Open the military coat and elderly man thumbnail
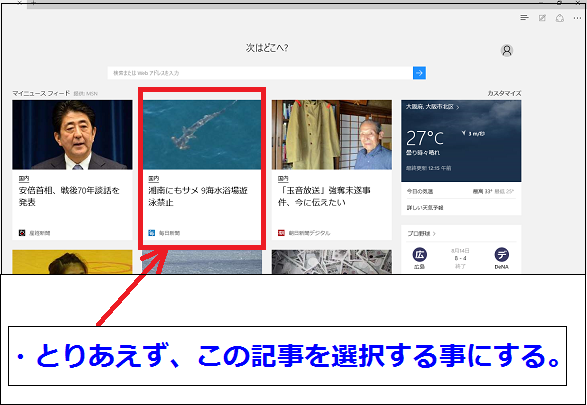 332,135
